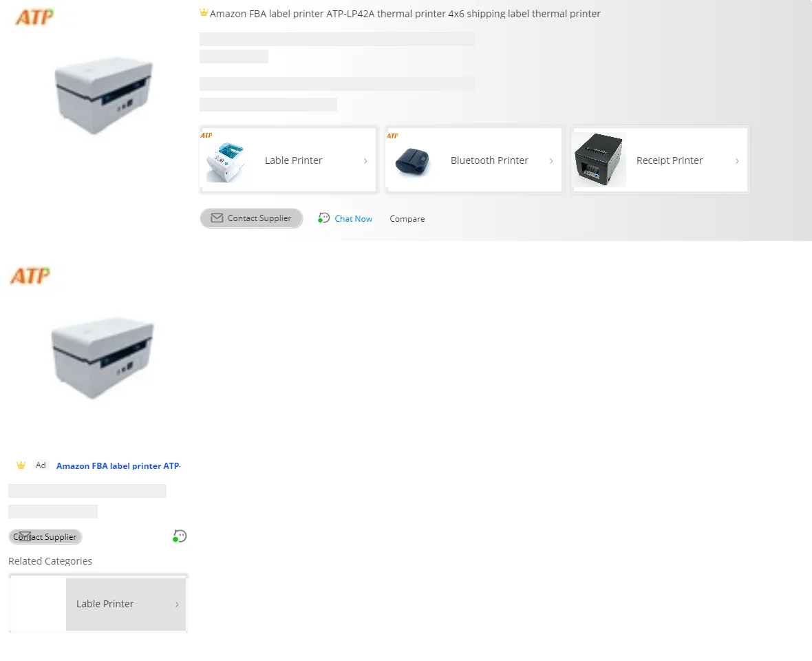Click the top thermal printer product image
812x661 pixels.
pos(104,96)
